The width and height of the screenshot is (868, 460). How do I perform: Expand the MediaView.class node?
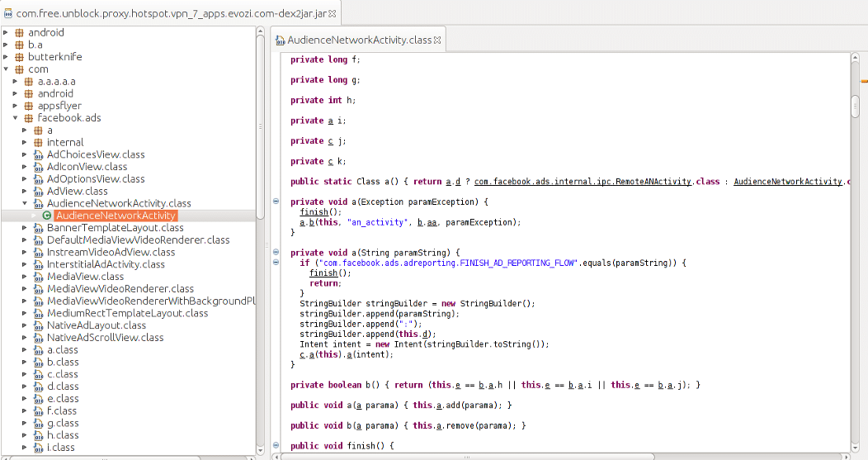(25, 277)
